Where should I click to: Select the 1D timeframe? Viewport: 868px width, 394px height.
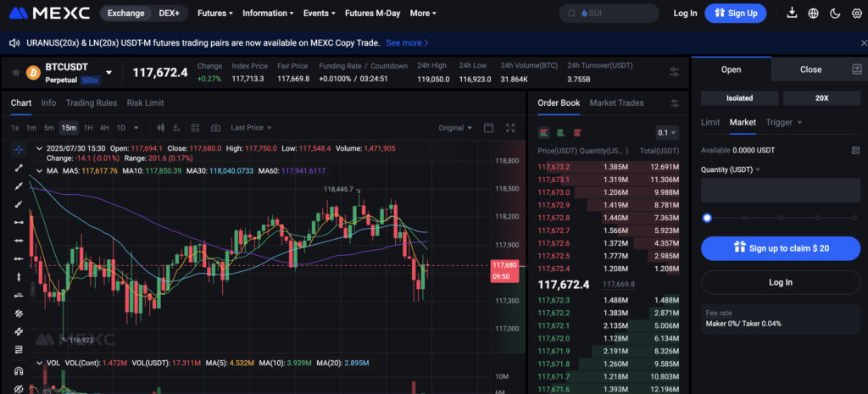pos(120,128)
